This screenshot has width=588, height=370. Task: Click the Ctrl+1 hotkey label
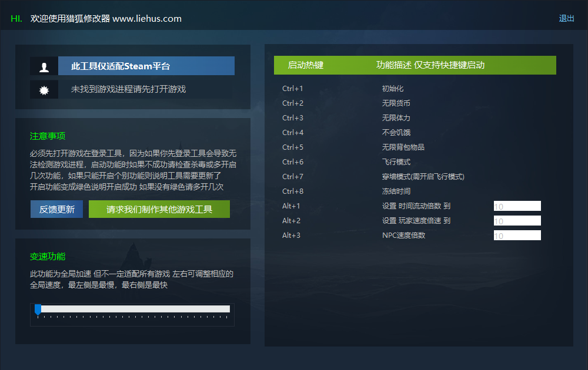point(292,89)
